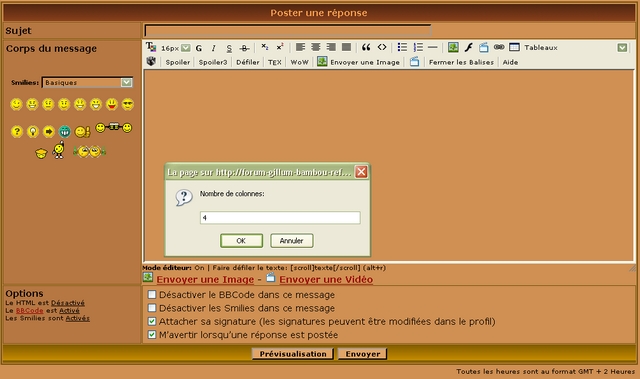Check Désactiver le BBCode dans ce message
Screen dimensions: 640x379
coord(152,295)
